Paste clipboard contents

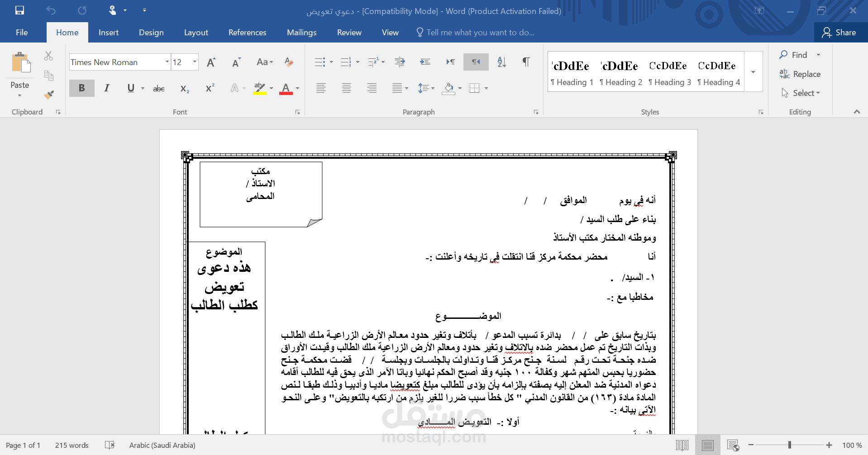(20, 63)
